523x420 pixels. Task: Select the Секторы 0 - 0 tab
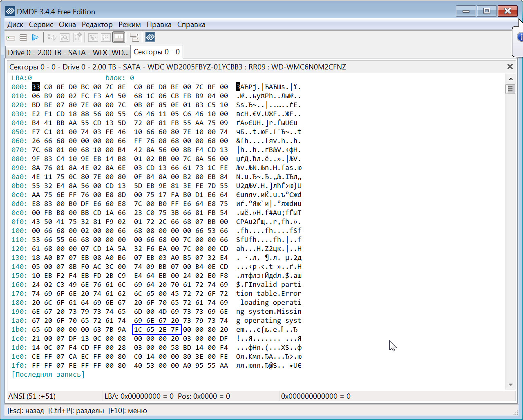click(156, 52)
